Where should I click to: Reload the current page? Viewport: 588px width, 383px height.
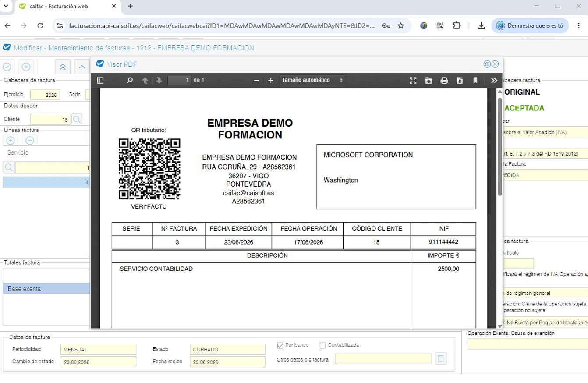[x=40, y=25]
